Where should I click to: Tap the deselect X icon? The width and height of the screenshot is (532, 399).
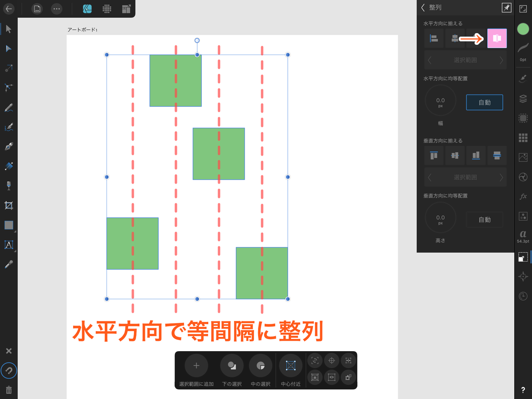(x=8, y=351)
